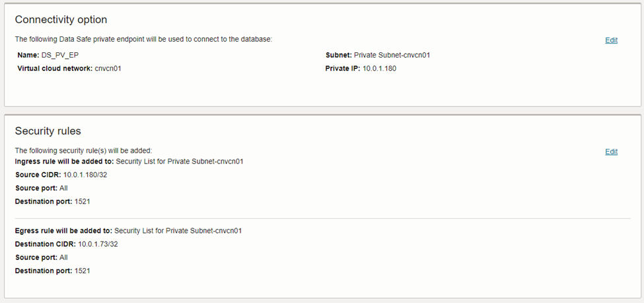Click the Virtual cloud network value cnvcn01
Viewport: 644px width, 303px height.
108,69
